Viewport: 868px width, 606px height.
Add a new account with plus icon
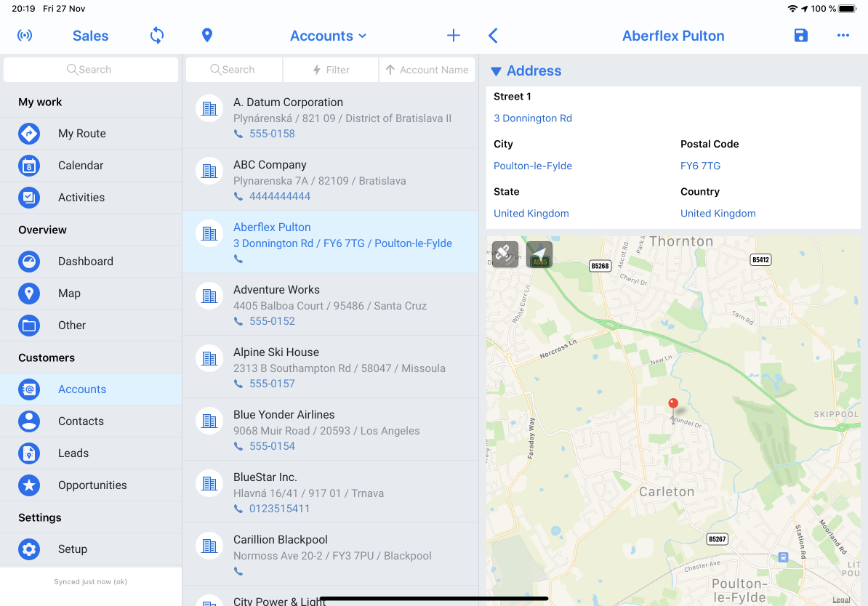coord(454,36)
